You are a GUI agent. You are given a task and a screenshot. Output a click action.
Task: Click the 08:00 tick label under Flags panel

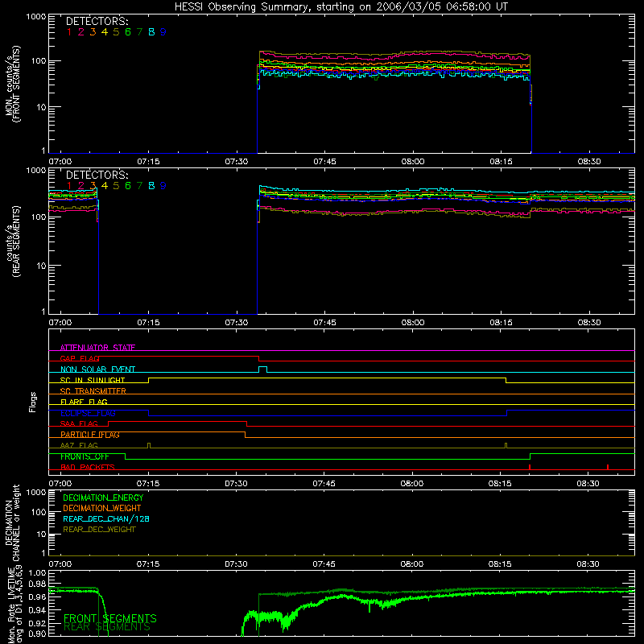(x=412, y=484)
